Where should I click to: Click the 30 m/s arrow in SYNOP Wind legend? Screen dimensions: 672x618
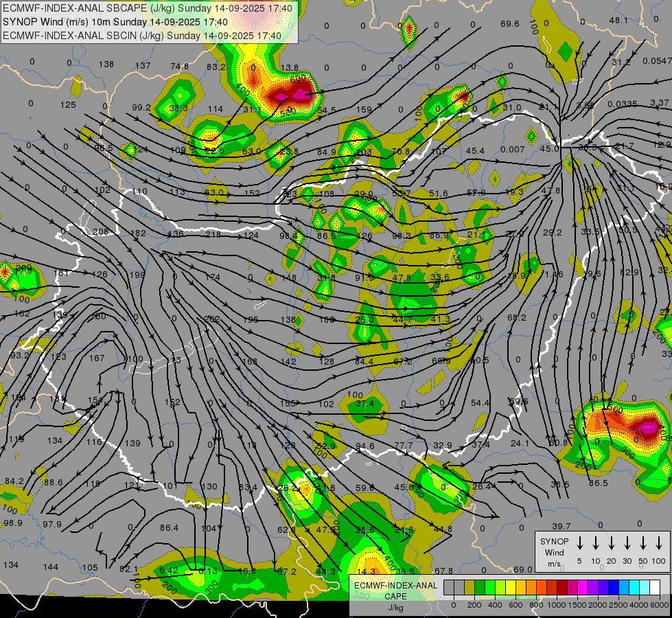pos(627,543)
